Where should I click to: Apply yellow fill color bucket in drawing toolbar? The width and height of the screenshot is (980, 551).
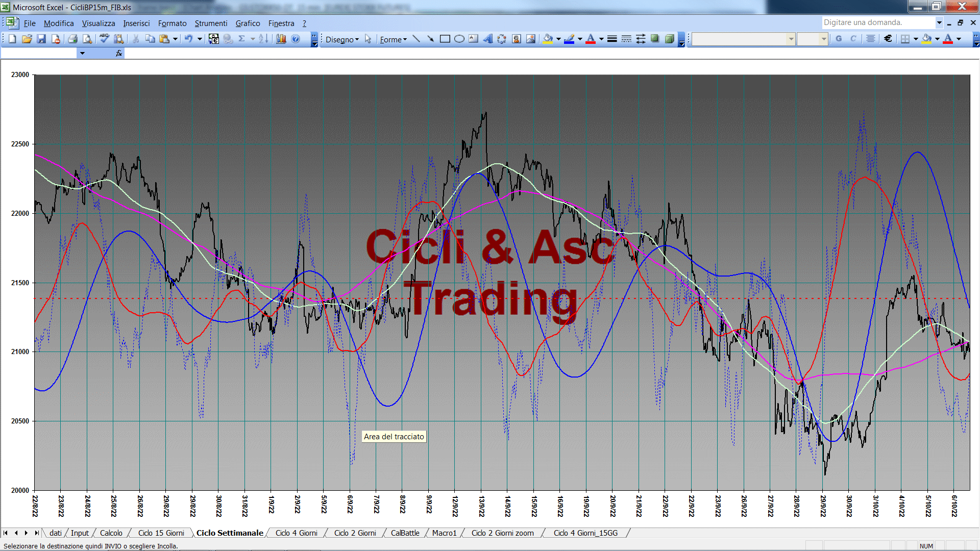(x=548, y=39)
